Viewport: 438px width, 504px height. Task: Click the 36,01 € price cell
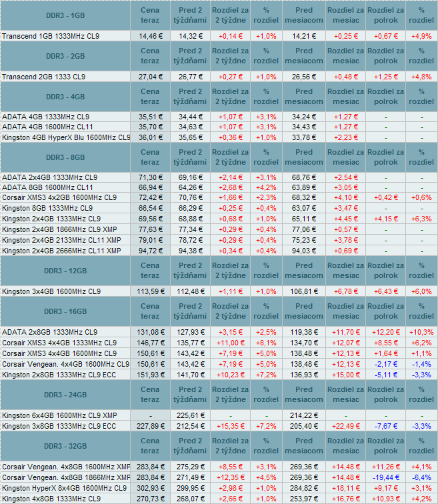click(x=151, y=137)
